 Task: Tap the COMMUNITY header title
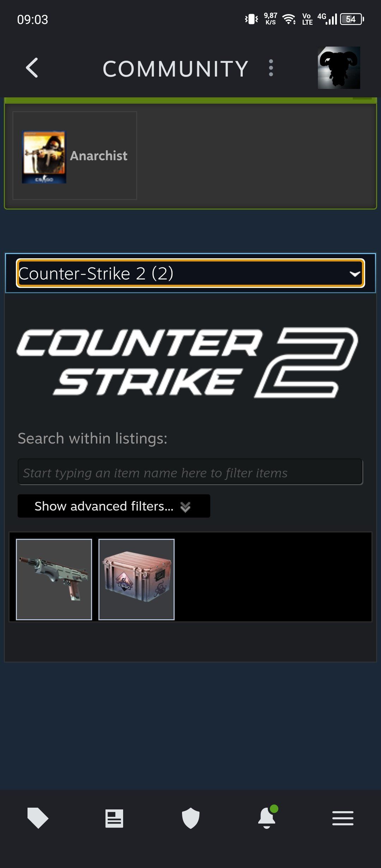176,68
